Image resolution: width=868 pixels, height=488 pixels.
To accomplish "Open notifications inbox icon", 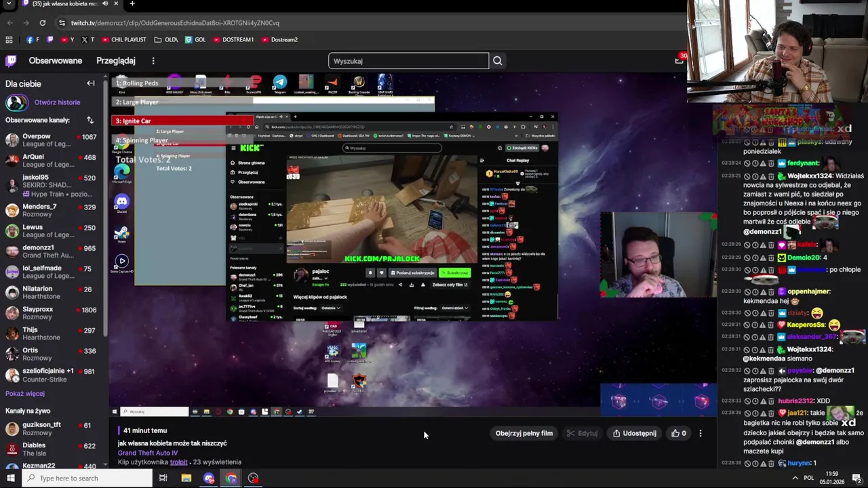I will click(679, 60).
